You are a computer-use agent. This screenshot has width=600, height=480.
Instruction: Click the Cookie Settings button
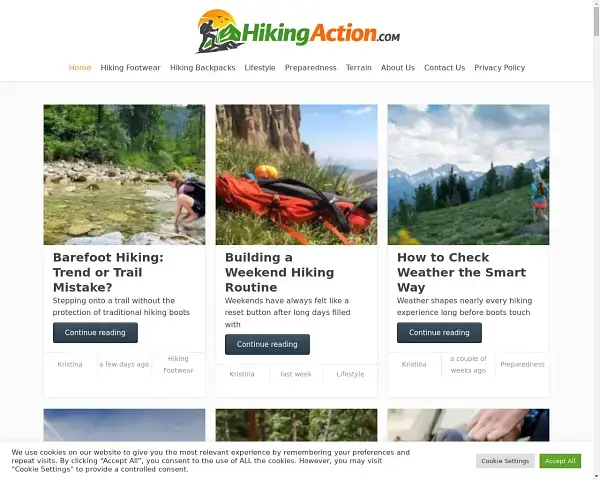505,461
